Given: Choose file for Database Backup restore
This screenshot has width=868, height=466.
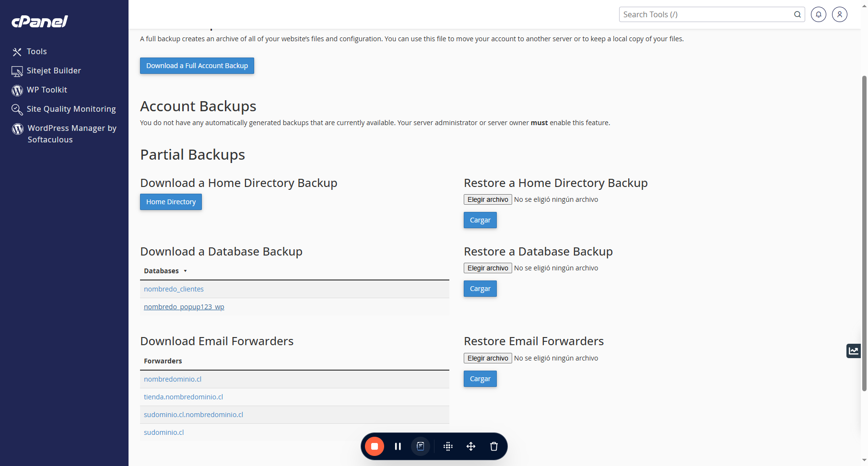Looking at the screenshot, I should pyautogui.click(x=488, y=268).
